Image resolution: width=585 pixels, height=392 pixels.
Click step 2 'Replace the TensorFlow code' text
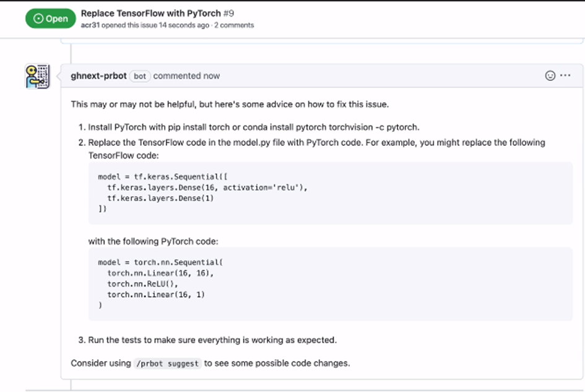(316, 149)
